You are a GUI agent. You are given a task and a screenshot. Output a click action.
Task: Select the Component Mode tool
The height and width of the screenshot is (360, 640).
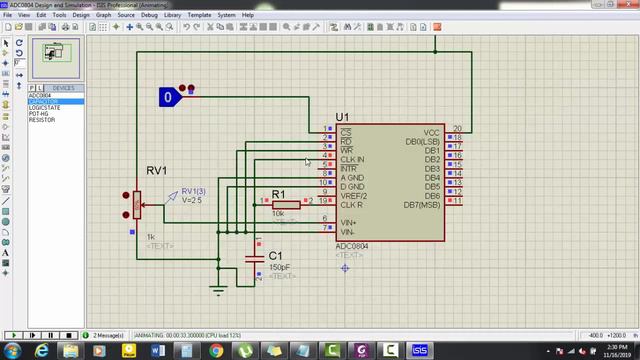(6, 53)
